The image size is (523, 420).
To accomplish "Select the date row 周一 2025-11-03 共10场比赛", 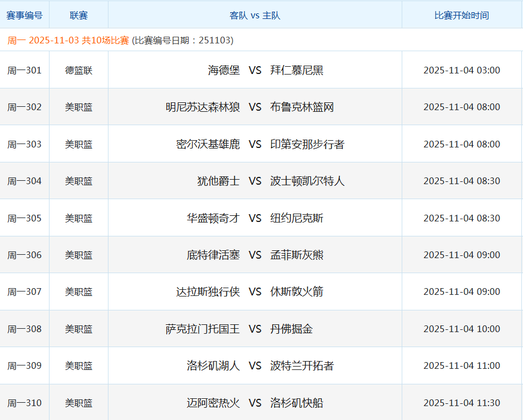I will point(68,41).
